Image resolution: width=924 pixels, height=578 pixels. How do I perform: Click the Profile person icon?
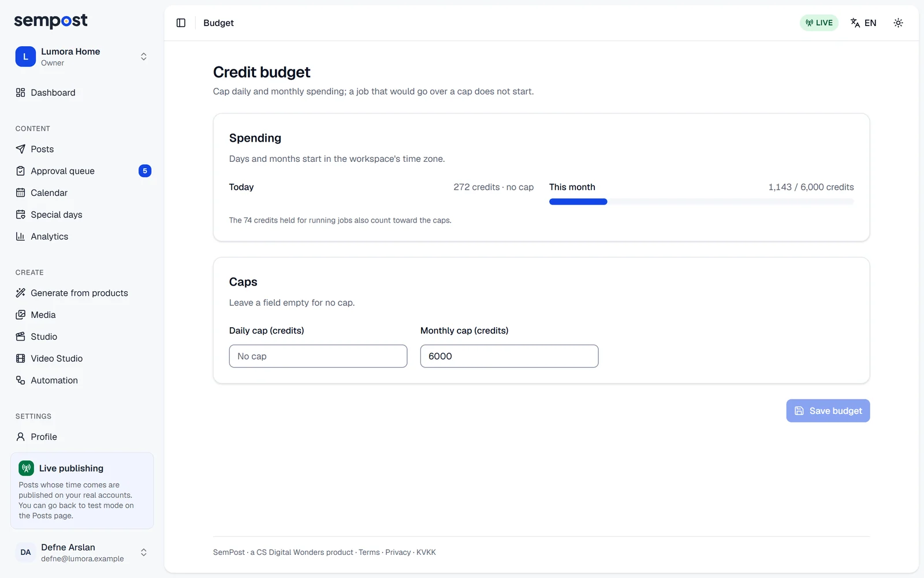21,437
